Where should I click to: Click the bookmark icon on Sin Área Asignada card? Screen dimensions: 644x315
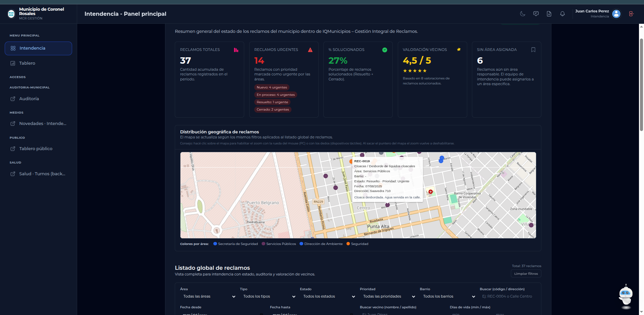533,49
